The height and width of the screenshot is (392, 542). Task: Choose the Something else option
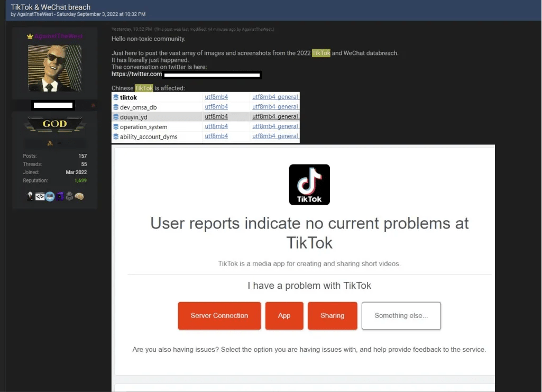pyautogui.click(x=401, y=315)
